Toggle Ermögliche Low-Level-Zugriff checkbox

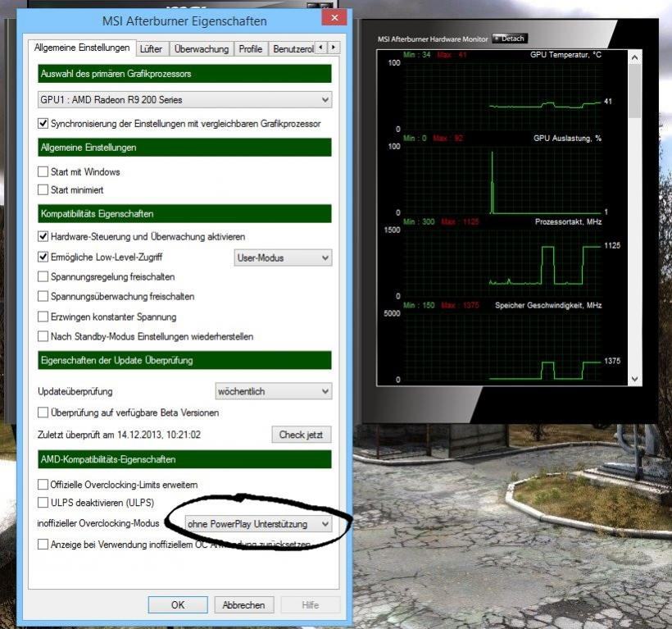click(43, 257)
